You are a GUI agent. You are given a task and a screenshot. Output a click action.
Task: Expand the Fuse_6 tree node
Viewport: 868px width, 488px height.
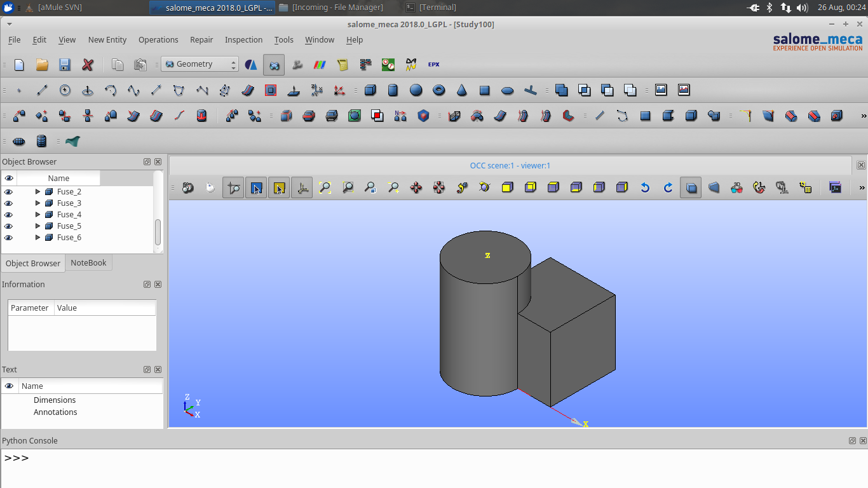pyautogui.click(x=37, y=237)
